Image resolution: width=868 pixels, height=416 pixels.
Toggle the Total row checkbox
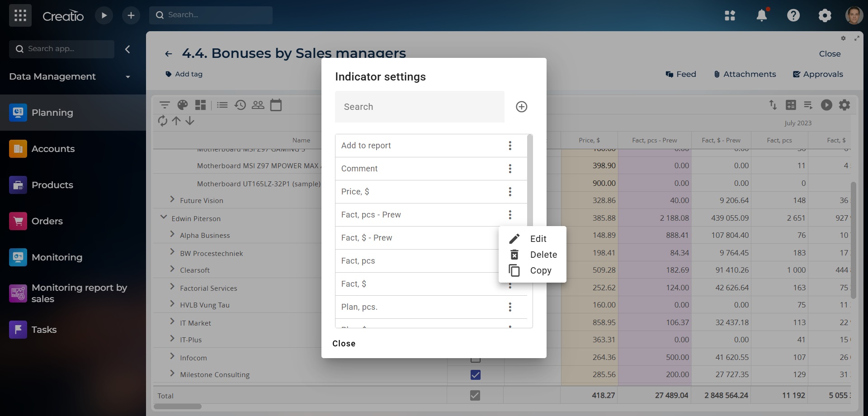[x=475, y=396]
